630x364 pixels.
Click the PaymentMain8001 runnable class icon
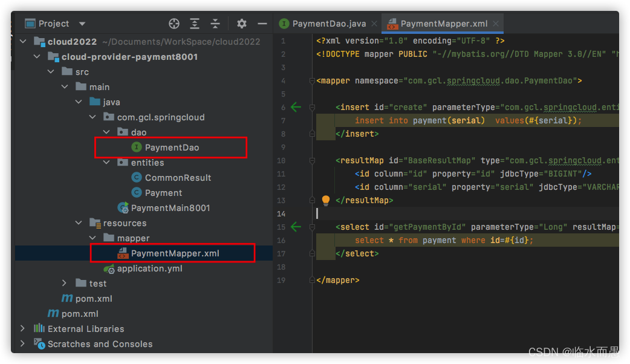pyautogui.click(x=123, y=208)
